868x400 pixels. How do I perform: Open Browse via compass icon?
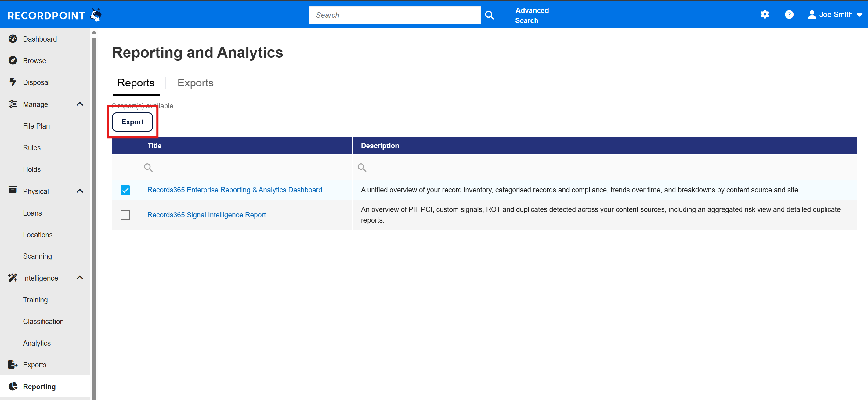[13, 60]
